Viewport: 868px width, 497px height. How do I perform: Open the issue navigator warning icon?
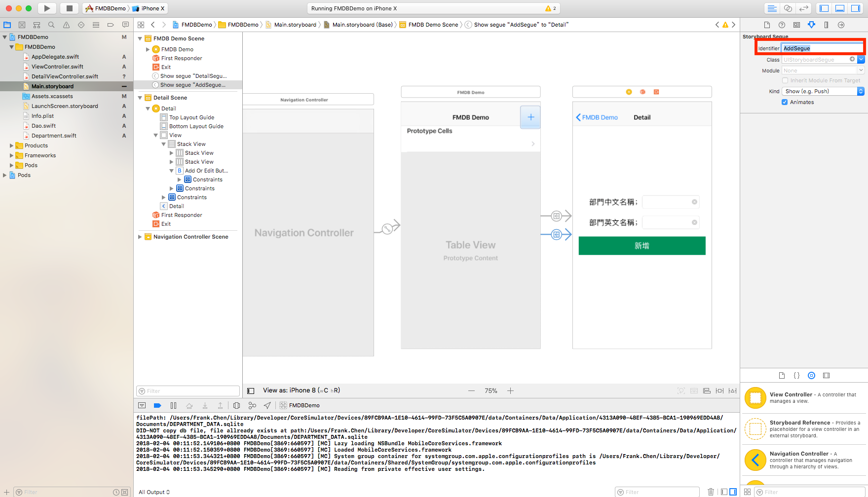[66, 25]
